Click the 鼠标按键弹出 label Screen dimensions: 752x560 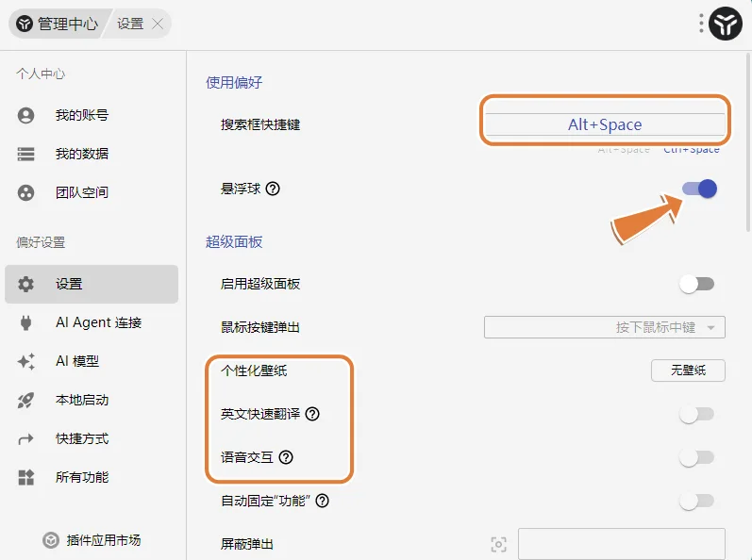[x=260, y=327]
